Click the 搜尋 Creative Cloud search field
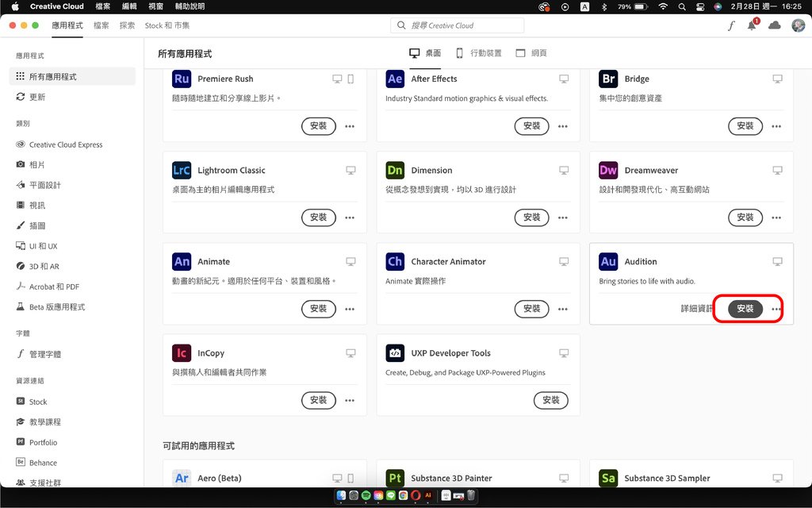812x508 pixels. tap(458, 25)
